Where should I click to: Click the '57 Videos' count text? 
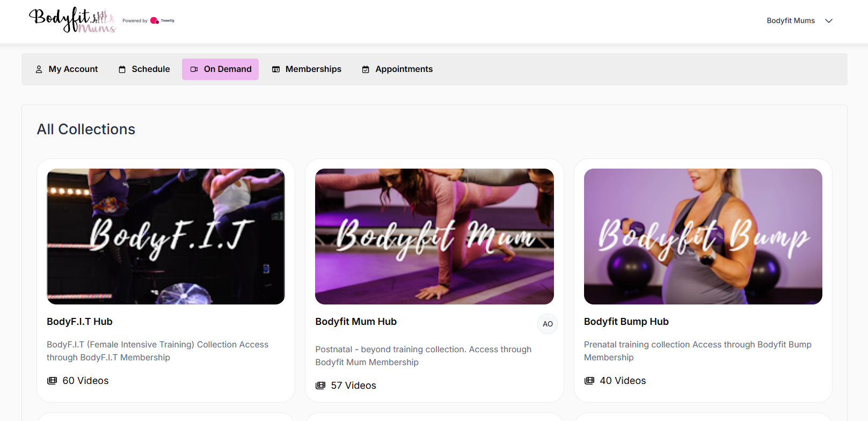354,386
